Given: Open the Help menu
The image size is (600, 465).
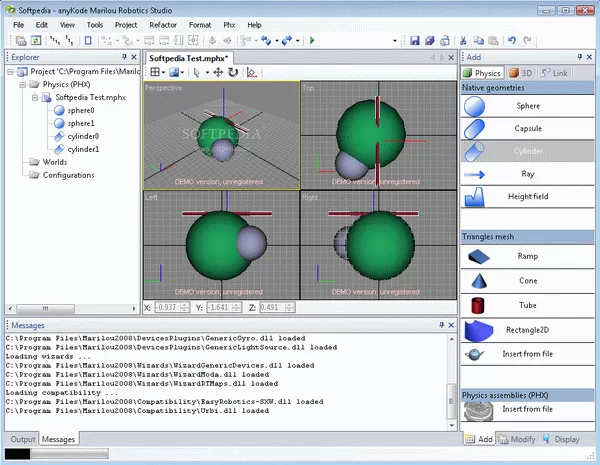Looking at the screenshot, I should click(254, 25).
